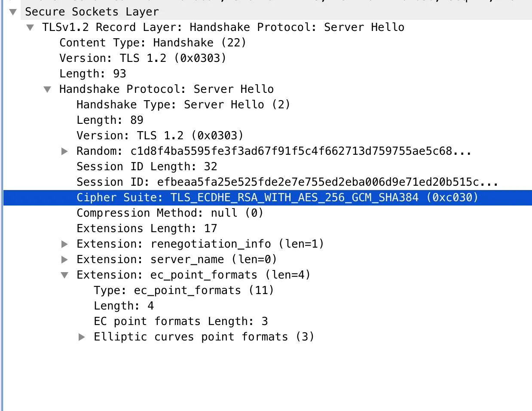Expand the renegotiation_info extension
532x411 pixels.
(x=64, y=244)
